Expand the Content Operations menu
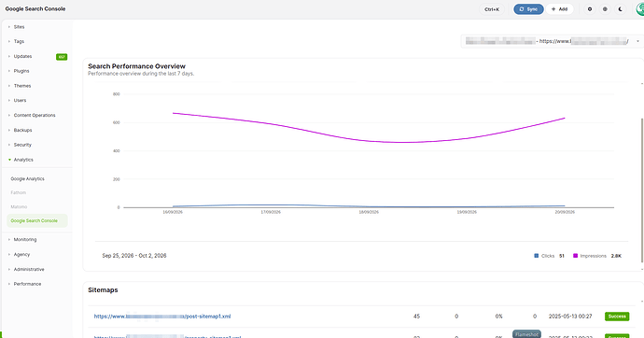This screenshot has height=338, width=644. [x=35, y=116]
